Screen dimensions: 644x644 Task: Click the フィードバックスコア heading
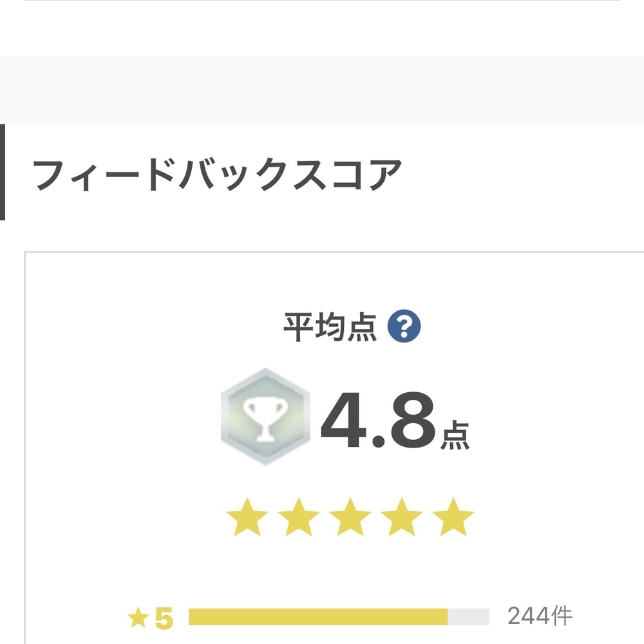(x=218, y=174)
